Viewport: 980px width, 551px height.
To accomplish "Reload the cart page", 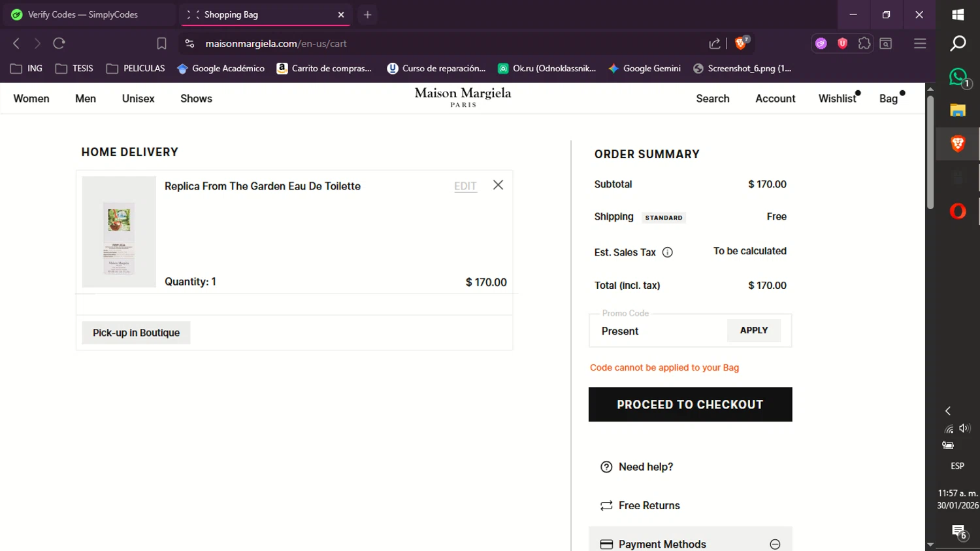I will point(59,43).
